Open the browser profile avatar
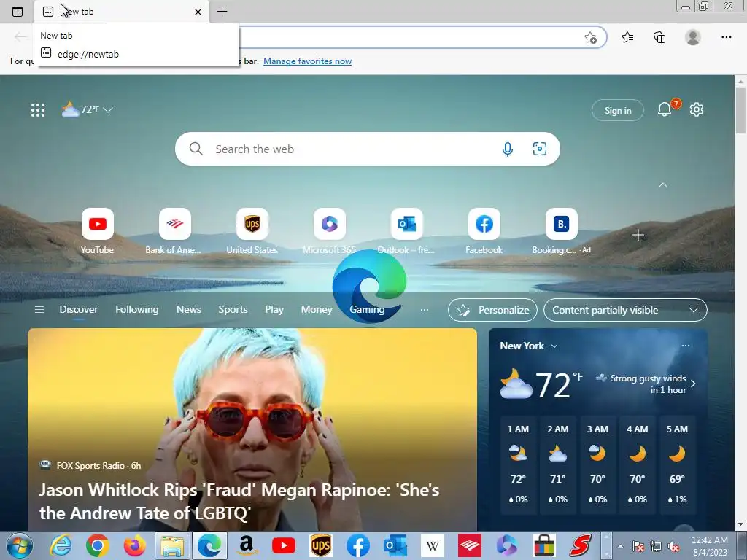The width and height of the screenshot is (747, 560). 693,37
